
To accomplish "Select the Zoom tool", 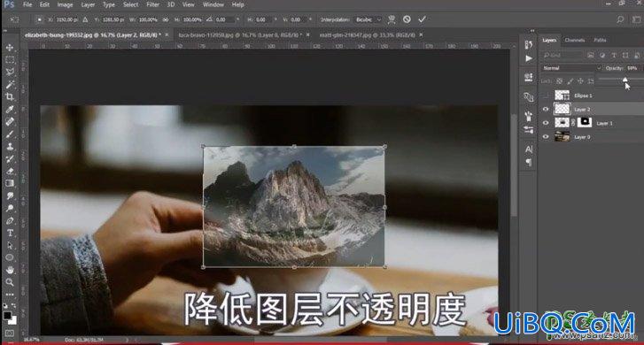I will pyautogui.click(x=10, y=282).
